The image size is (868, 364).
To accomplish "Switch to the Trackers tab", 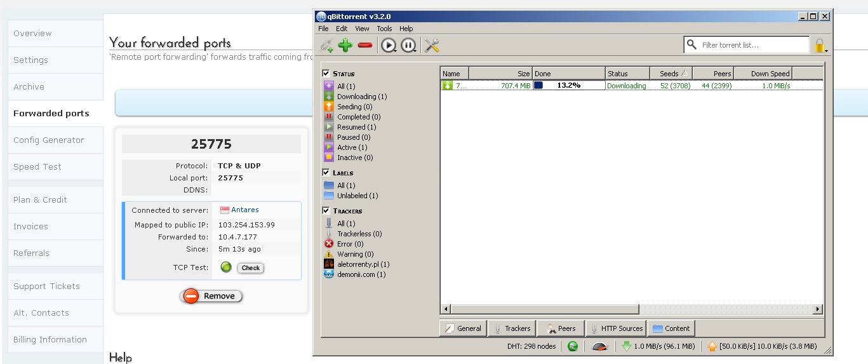I will [512, 328].
